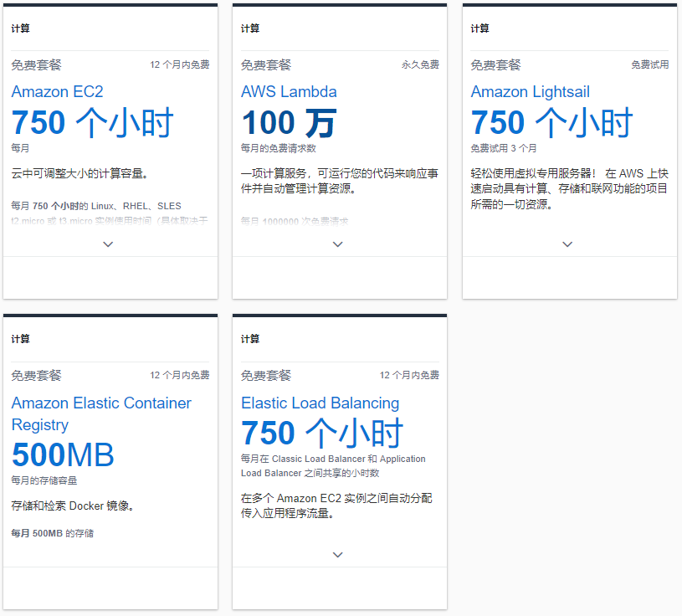Click '500MB' value in Container Registry card
Screen dimensions: 682x616
pos(63,454)
